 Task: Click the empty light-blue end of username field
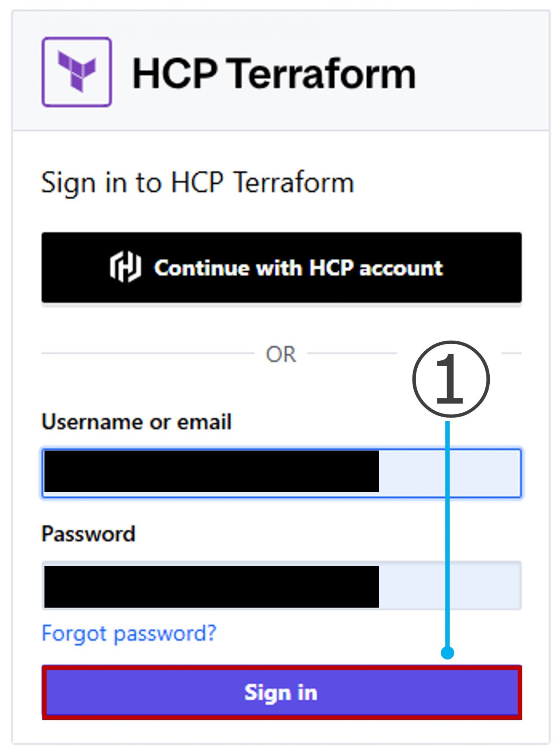[484, 472]
